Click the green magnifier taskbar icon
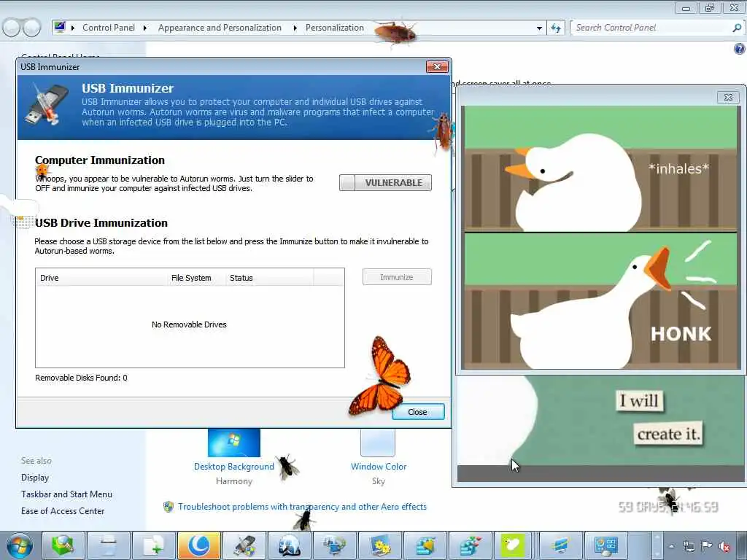Image resolution: width=747 pixels, height=560 pixels. click(63, 545)
